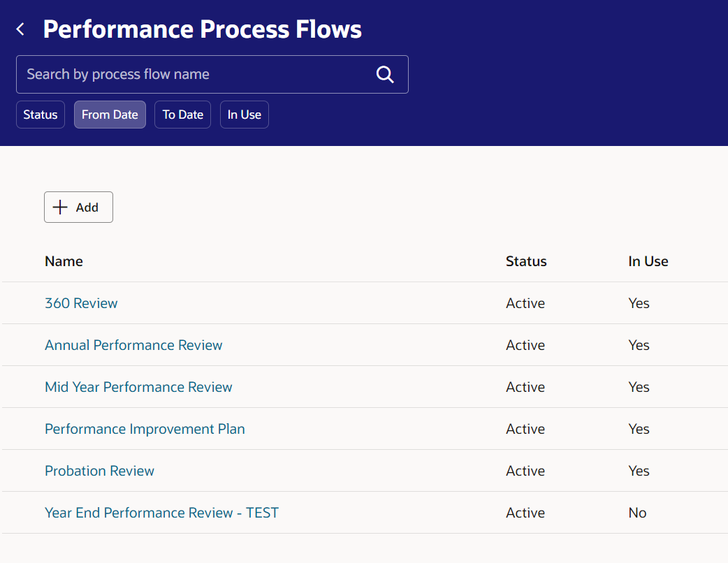Click Active status in Performance Improvement Plan row
The image size is (728, 563).
click(x=525, y=429)
